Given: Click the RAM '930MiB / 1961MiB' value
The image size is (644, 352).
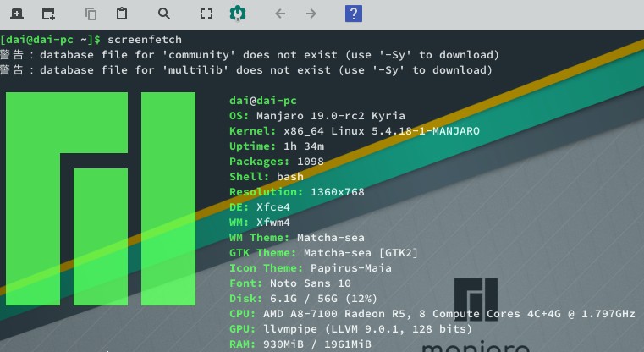Looking at the screenshot, I should point(317,344).
